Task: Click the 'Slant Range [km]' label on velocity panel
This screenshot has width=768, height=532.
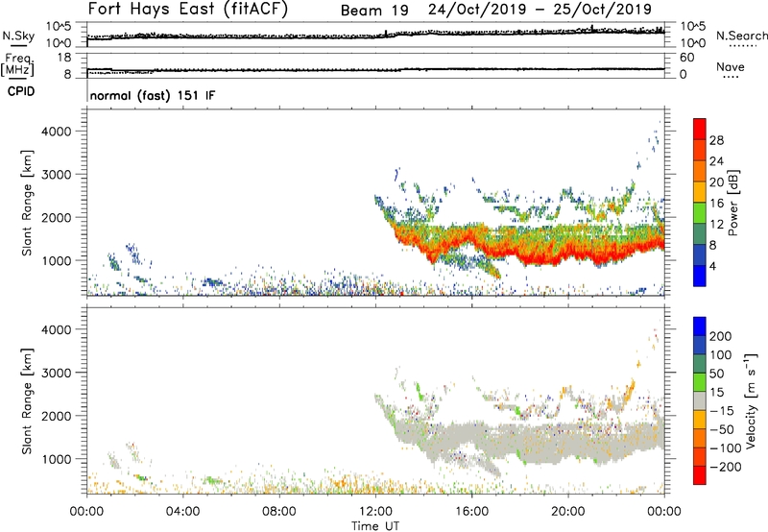Action: [x=27, y=401]
